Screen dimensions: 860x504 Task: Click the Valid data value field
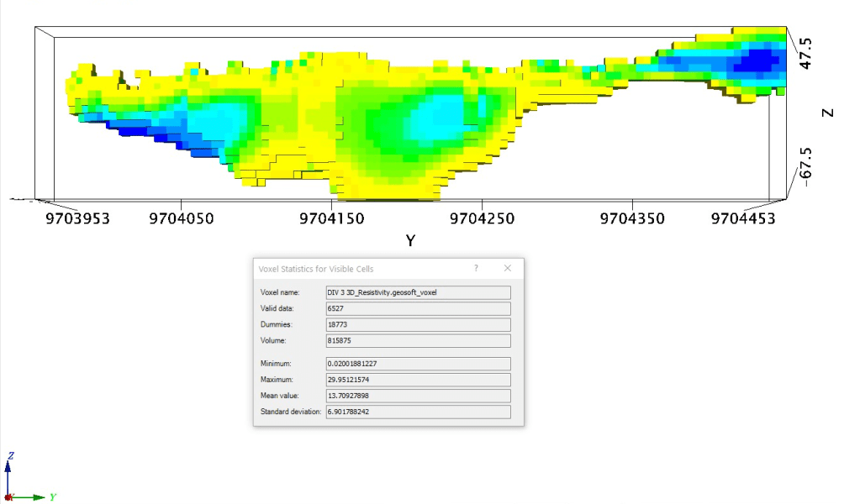(x=418, y=308)
